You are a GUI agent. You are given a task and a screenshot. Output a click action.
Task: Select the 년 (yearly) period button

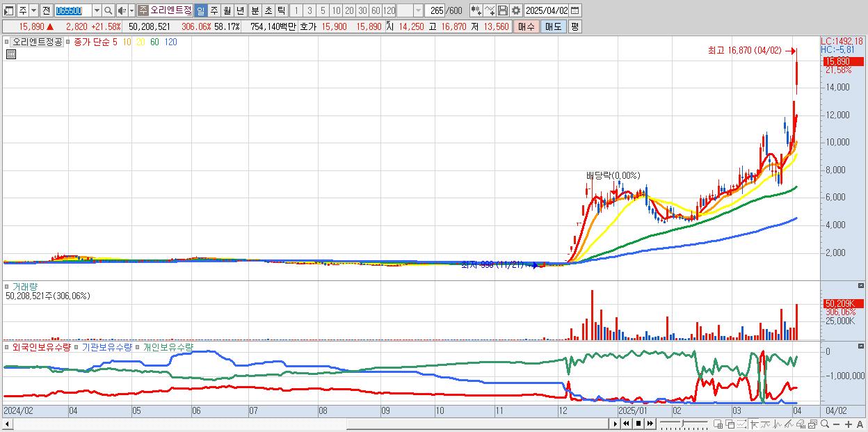240,10
